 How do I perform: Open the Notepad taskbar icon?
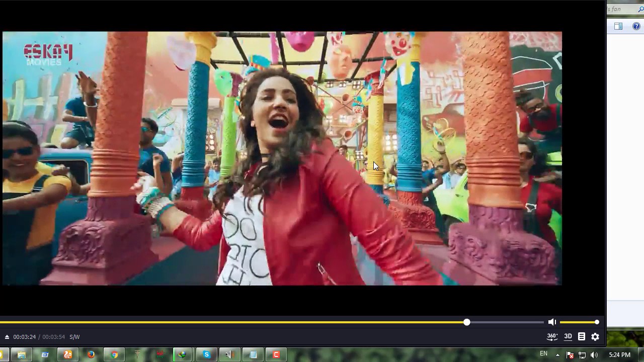coord(253,354)
